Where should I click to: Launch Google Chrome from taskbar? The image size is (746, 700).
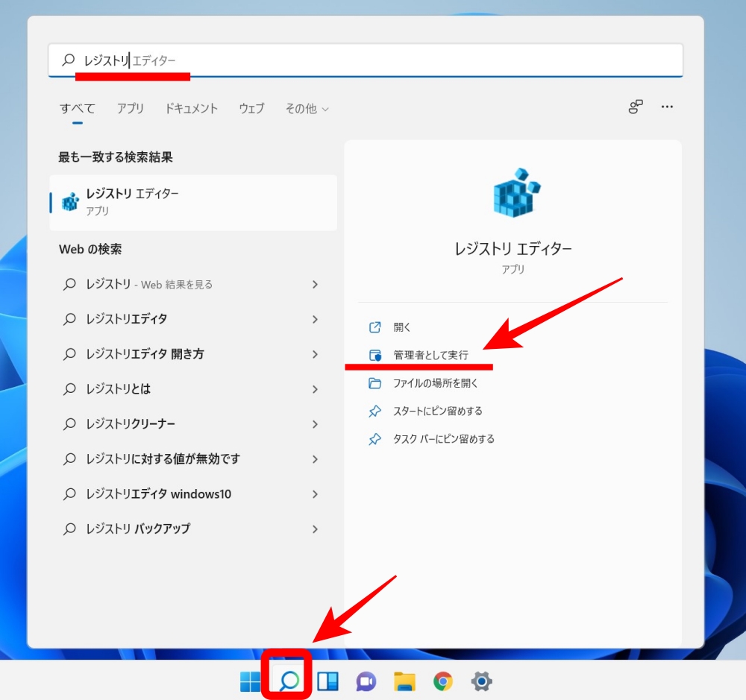click(443, 681)
